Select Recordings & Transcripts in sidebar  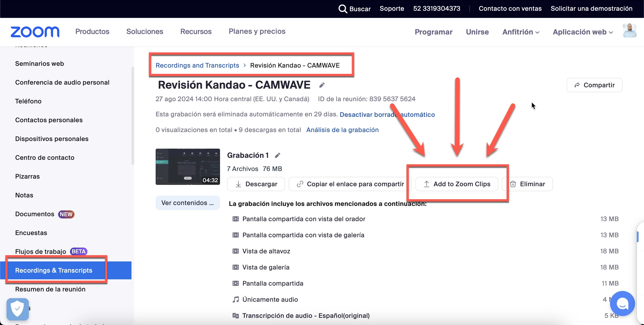pos(54,270)
